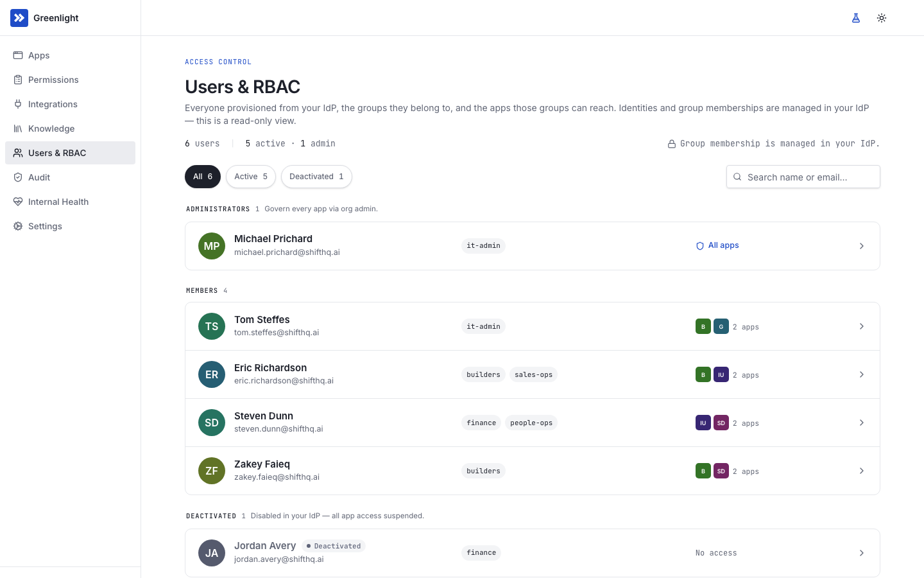This screenshot has height=578, width=924.
Task: Click the SD app badge in Steven Dunn's row
Action: pyautogui.click(x=721, y=423)
